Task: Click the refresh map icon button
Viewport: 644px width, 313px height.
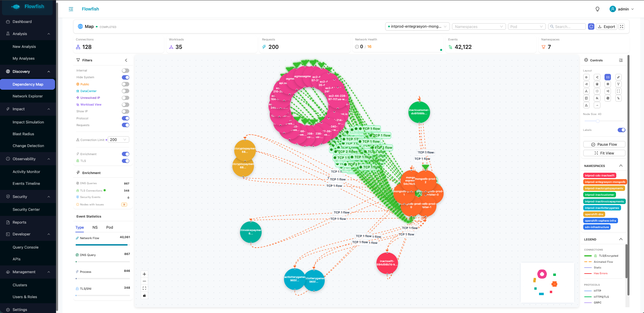Action: 591,27
